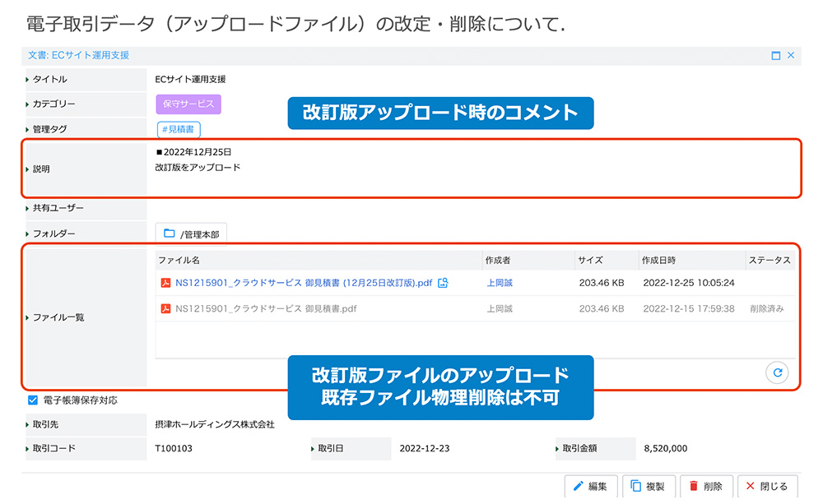
Task: Click transaction date 2022-12-23
Action: click(425, 448)
